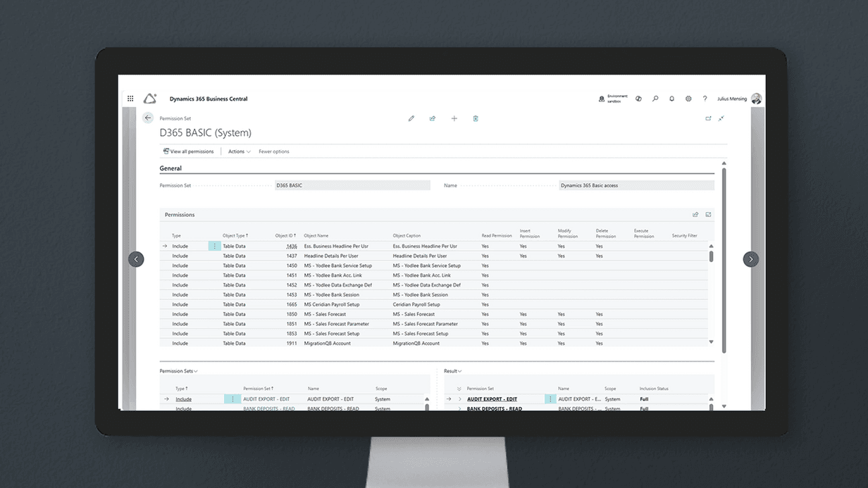Expand the Actions dropdown menu
Viewport: 868px width, 488px height.
(x=239, y=151)
